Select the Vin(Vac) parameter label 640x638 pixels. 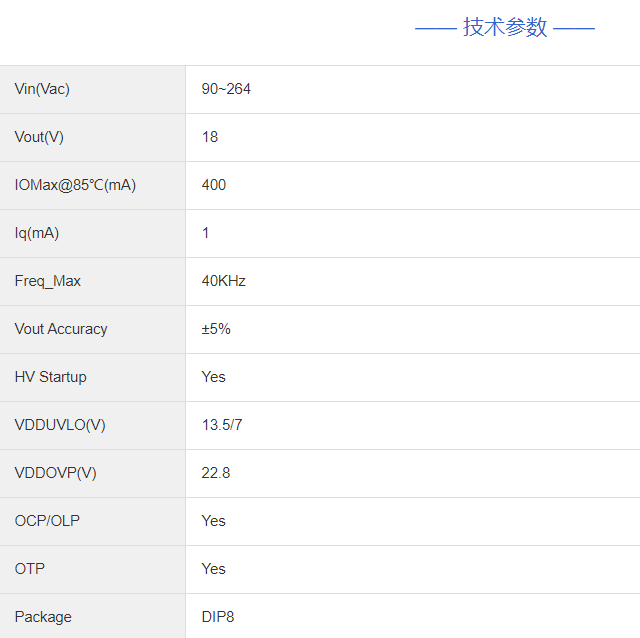(42, 89)
